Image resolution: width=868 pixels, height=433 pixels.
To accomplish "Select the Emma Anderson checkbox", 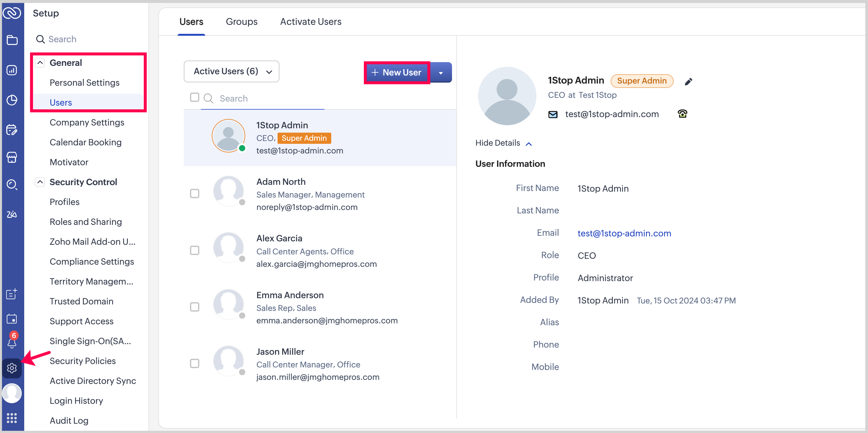I will [194, 307].
